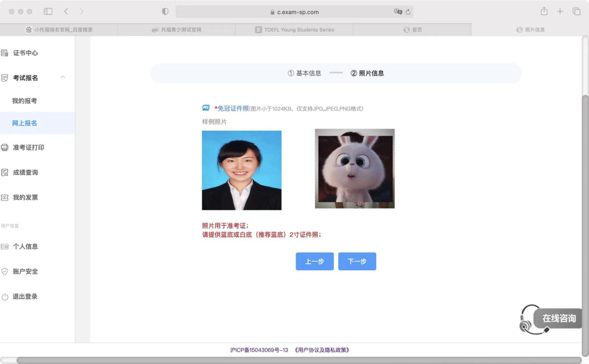589x364 pixels.
Task: Select the 照片信息 browser tab
Action: (x=530, y=29)
